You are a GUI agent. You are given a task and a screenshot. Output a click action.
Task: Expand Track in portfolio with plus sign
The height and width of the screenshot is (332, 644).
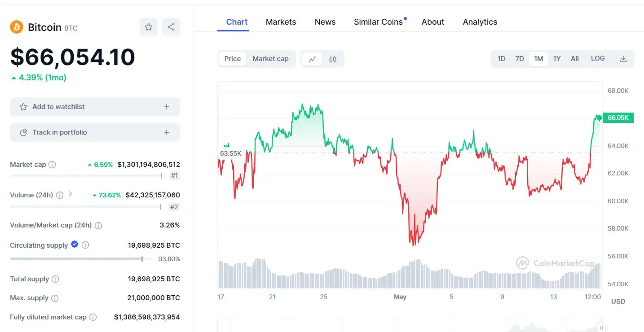[167, 132]
